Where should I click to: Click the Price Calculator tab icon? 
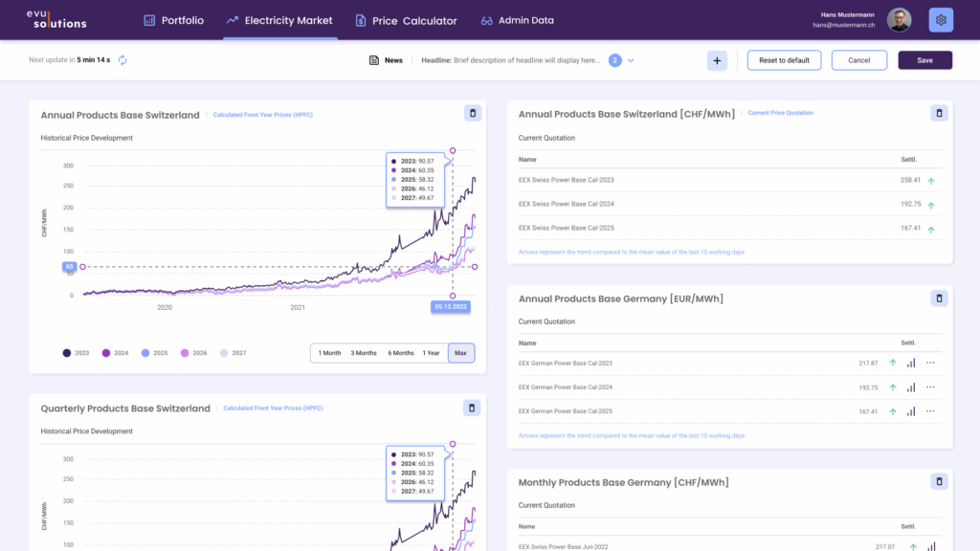361,21
